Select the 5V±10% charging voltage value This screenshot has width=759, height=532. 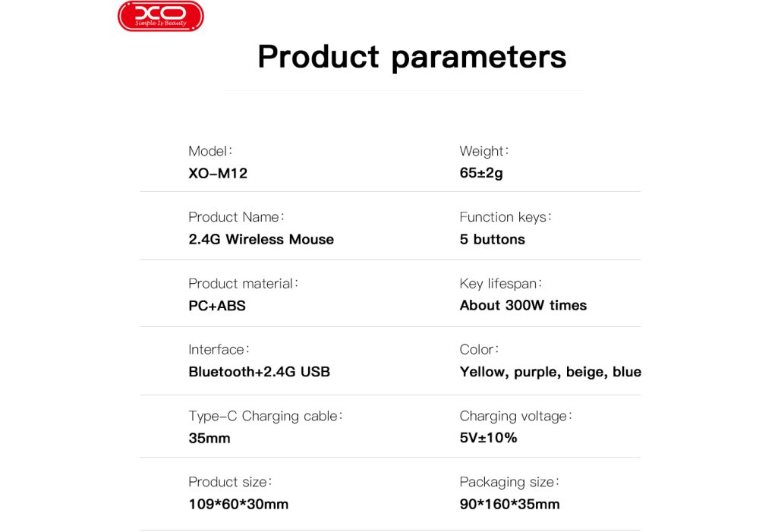coord(488,438)
